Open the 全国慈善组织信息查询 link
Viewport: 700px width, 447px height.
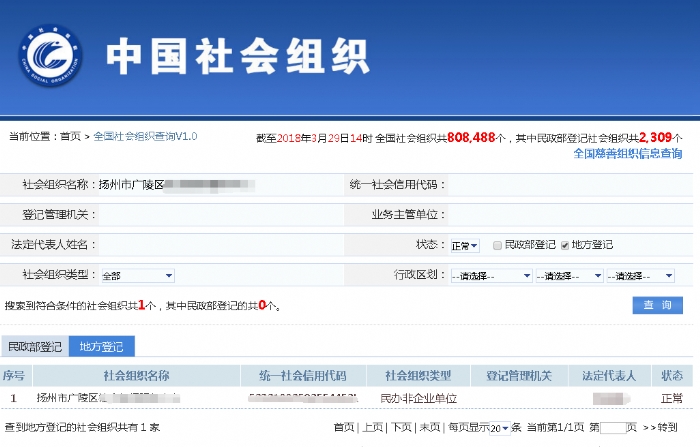[x=627, y=154]
